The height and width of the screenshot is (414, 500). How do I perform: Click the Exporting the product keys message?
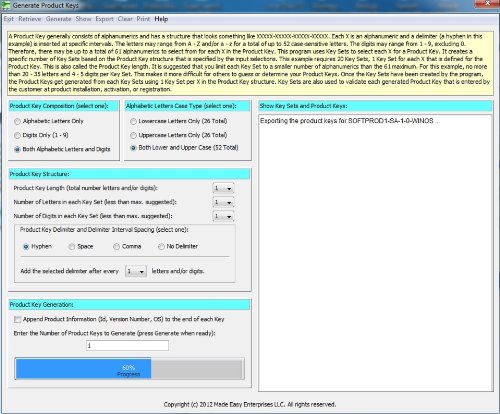coord(350,121)
